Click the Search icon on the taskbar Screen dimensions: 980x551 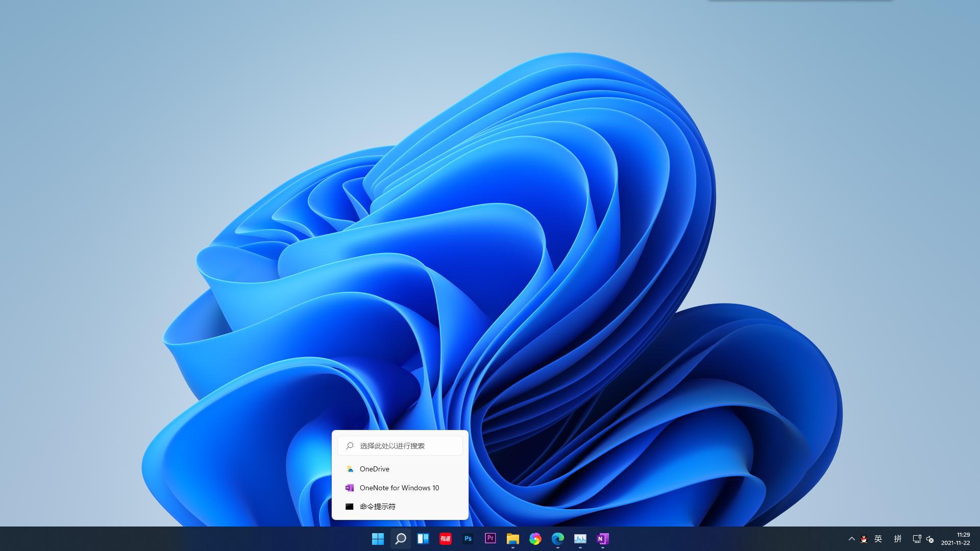(400, 539)
